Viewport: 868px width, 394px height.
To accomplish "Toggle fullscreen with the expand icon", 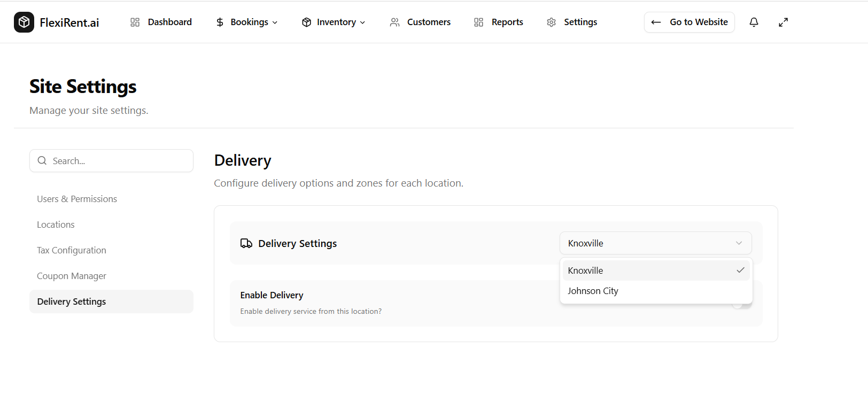I will coord(783,22).
